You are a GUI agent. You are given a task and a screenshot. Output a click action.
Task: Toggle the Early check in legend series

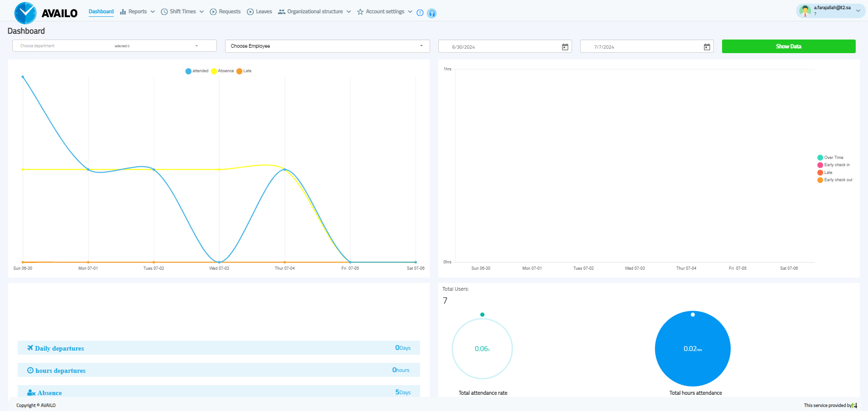coord(833,165)
